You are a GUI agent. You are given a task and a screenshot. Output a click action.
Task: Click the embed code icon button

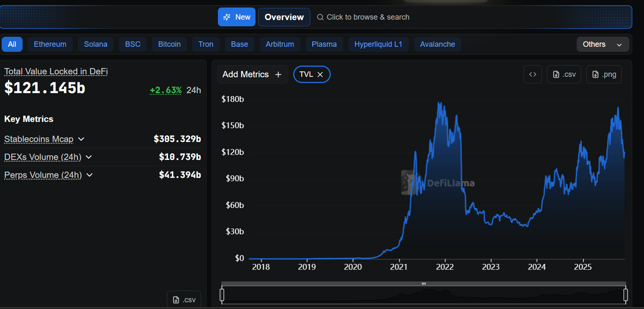click(x=532, y=74)
